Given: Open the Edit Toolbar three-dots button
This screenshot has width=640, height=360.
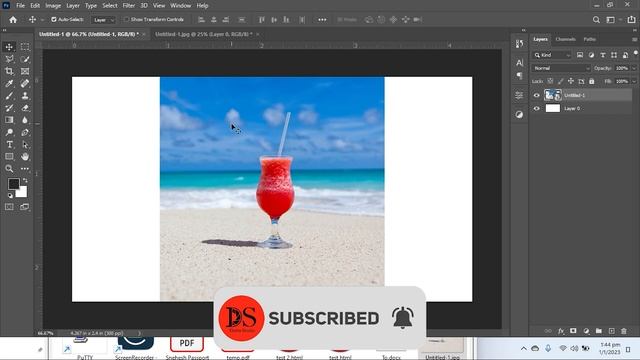Looking at the screenshot, I should 25,169.
